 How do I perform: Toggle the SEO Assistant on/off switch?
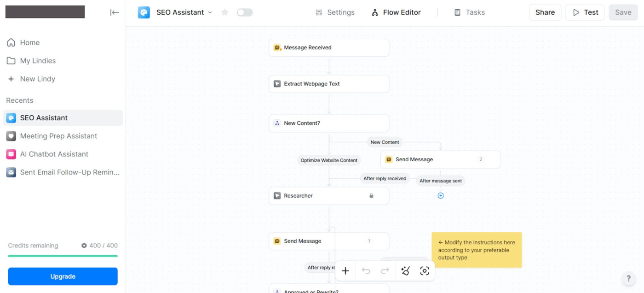click(245, 12)
